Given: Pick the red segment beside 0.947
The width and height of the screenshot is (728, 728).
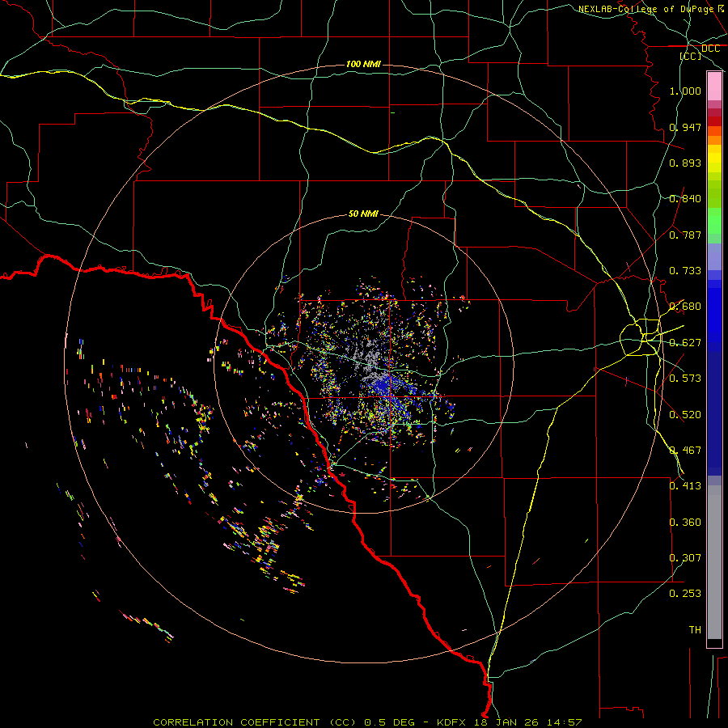Looking at the screenshot, I should pyautogui.click(x=714, y=121).
